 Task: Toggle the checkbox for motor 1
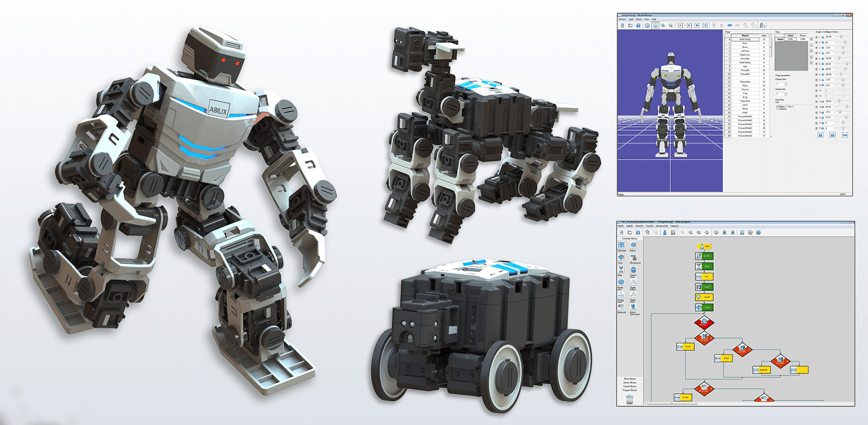tap(817, 37)
